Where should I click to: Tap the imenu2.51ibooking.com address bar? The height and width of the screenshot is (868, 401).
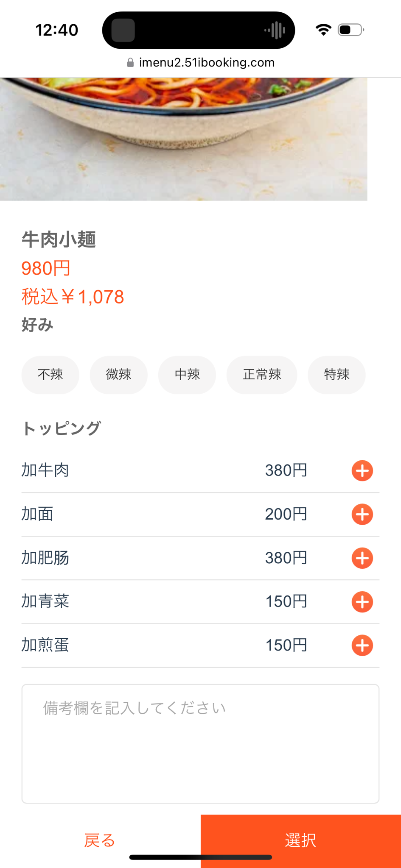pyautogui.click(x=201, y=63)
